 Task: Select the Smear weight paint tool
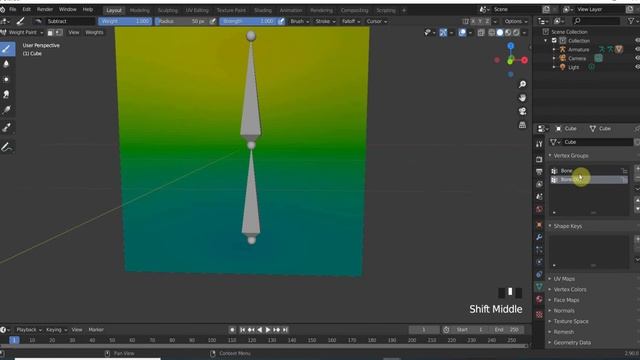[x=7, y=94]
